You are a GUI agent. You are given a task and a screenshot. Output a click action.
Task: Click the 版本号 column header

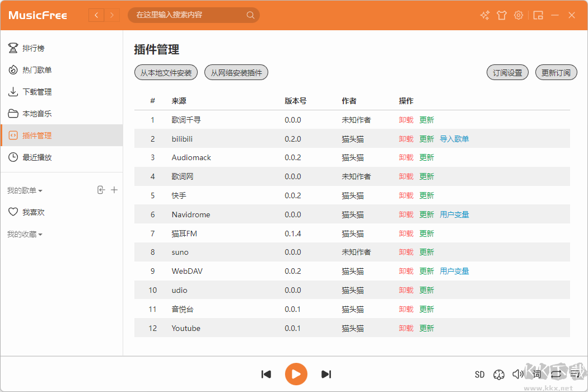[x=296, y=101]
